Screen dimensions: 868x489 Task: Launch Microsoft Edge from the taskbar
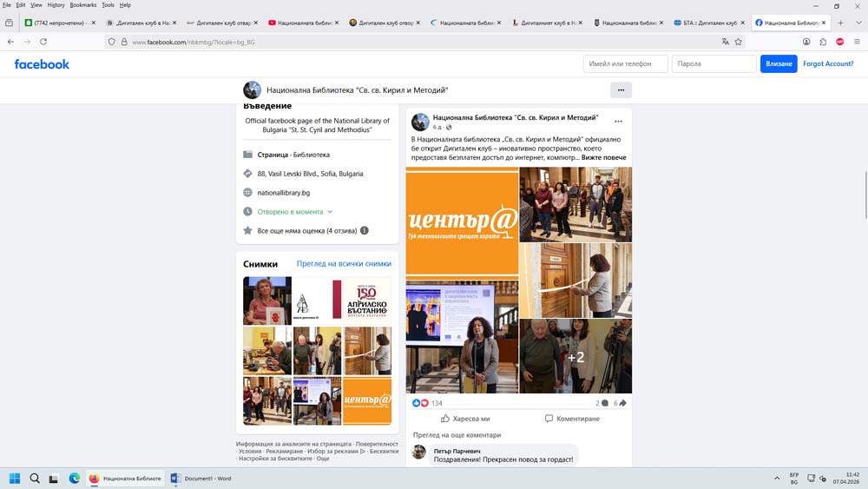tap(74, 479)
